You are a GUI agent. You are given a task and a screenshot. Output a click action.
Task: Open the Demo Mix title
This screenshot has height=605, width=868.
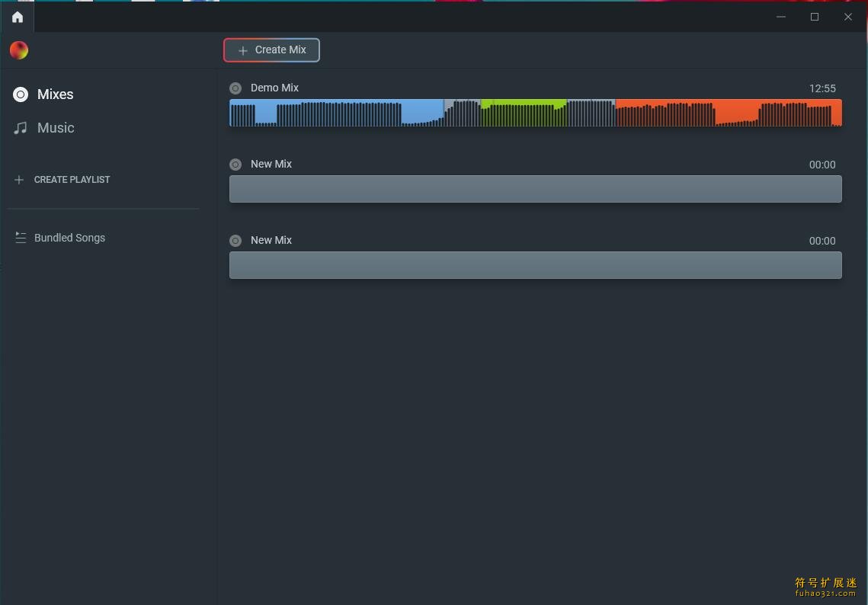[x=274, y=88]
